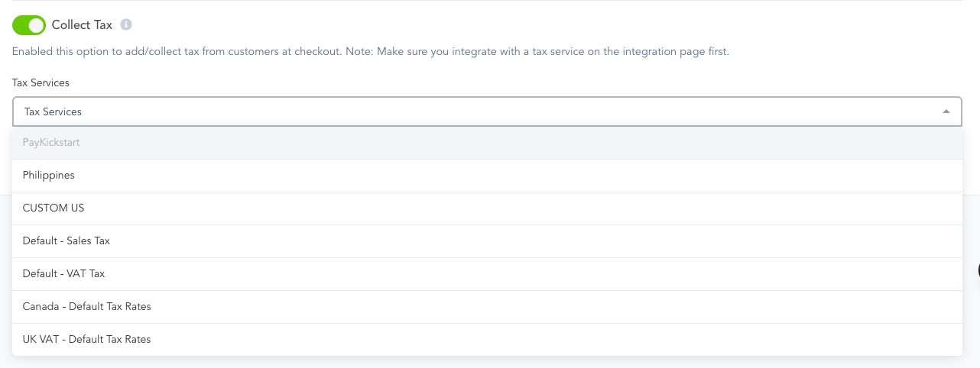
Task: Click the Collect Tax label text
Action: [82, 25]
